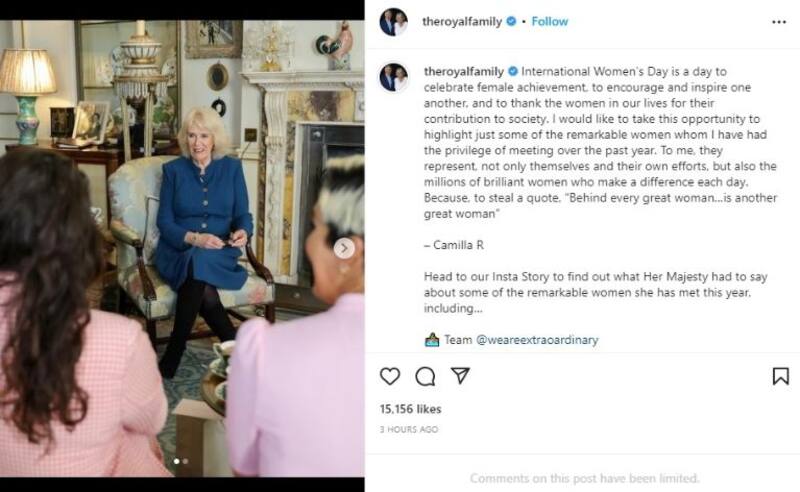Click the verified badge in the caption
This screenshot has width=800, height=492.
point(512,73)
